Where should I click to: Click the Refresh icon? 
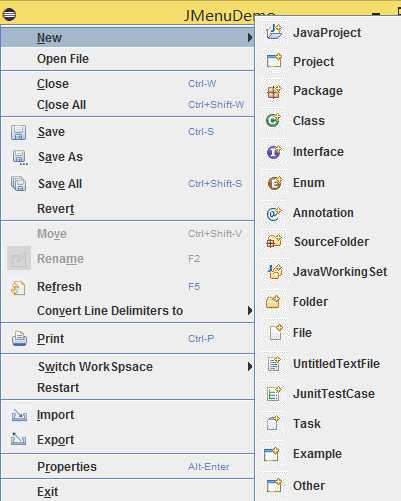pyautogui.click(x=18, y=287)
